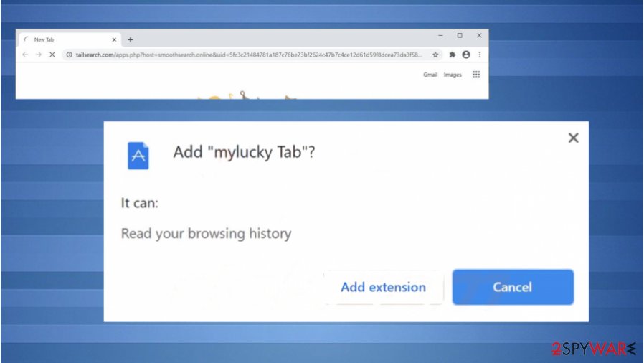Click the 'It can:' label
644x363 pixels.
click(140, 203)
